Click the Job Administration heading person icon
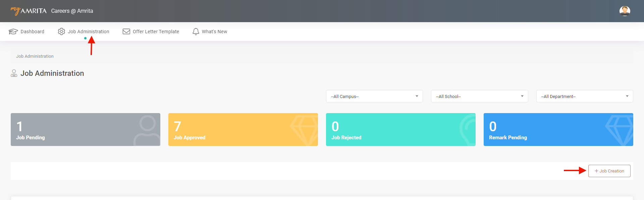Viewport: 644px width, 200px height. pos(14,73)
